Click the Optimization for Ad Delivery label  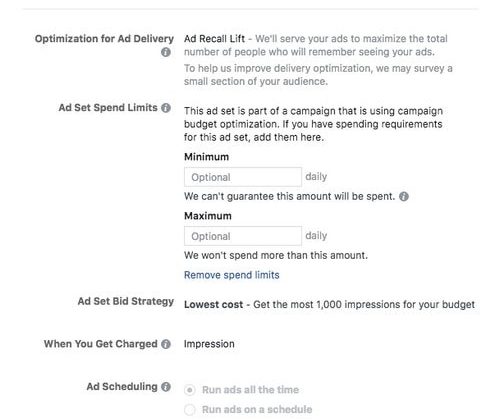tap(104, 39)
